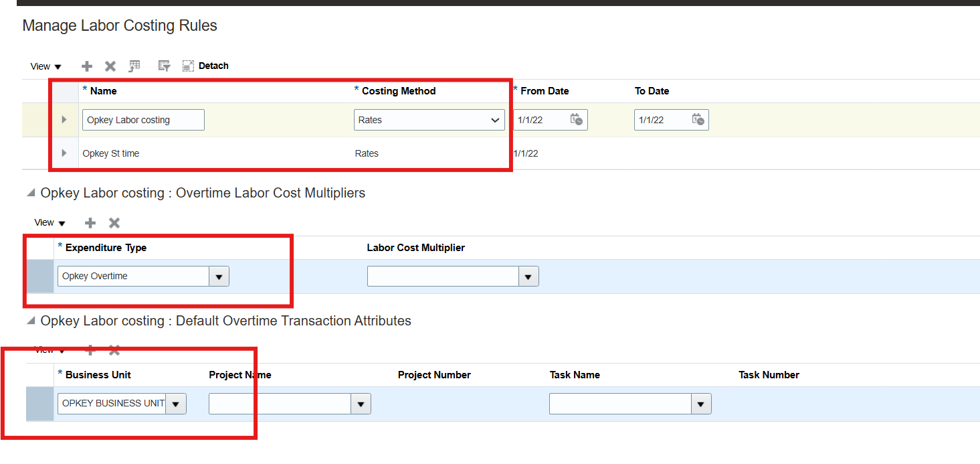Image resolution: width=980 pixels, height=464 pixels.
Task: Delete the default overtime transaction attribute row
Action: [114, 350]
